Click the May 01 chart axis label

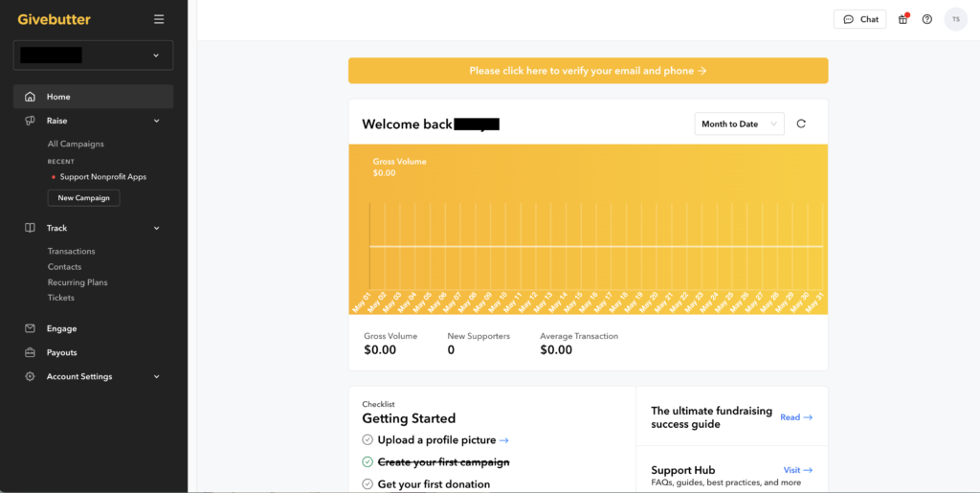point(361,302)
